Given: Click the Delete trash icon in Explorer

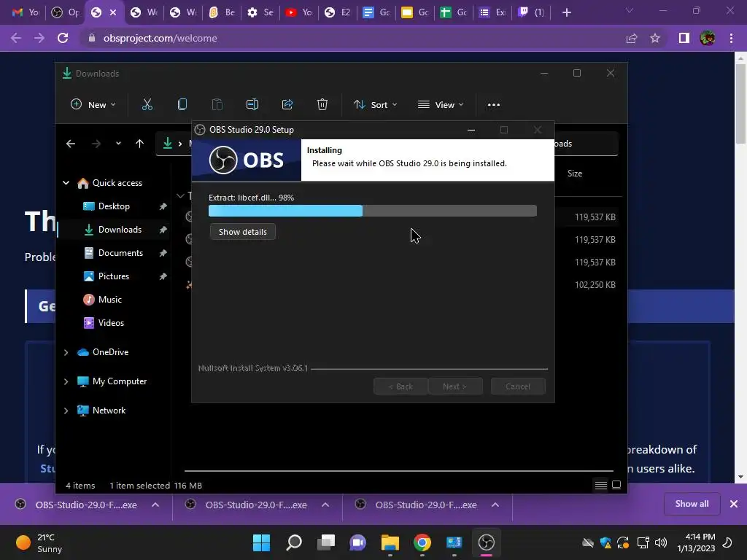Looking at the screenshot, I should (x=322, y=105).
